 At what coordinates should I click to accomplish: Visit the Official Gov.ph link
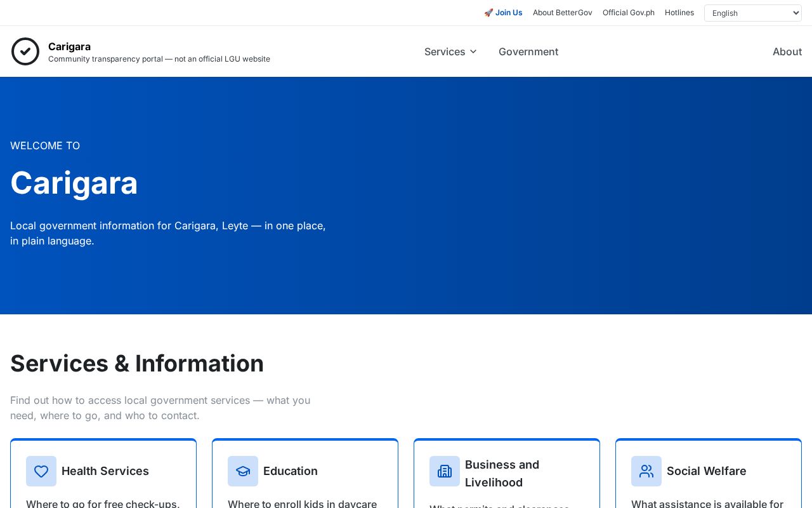[x=629, y=13]
